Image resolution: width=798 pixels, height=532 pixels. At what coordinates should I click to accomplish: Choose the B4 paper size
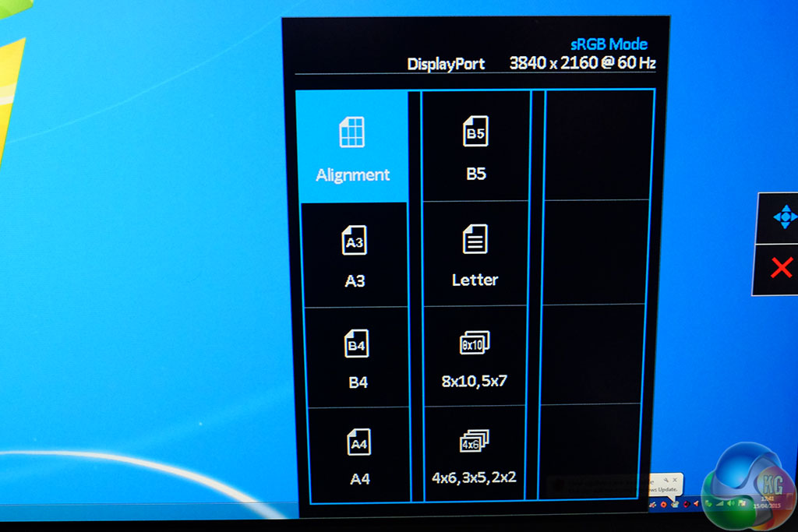tap(357, 358)
